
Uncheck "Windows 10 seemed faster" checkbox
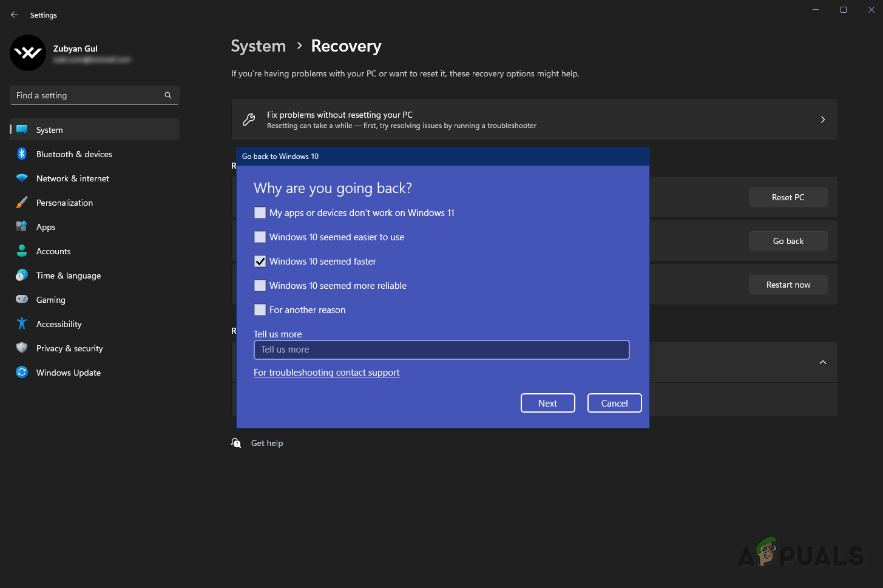tap(260, 262)
